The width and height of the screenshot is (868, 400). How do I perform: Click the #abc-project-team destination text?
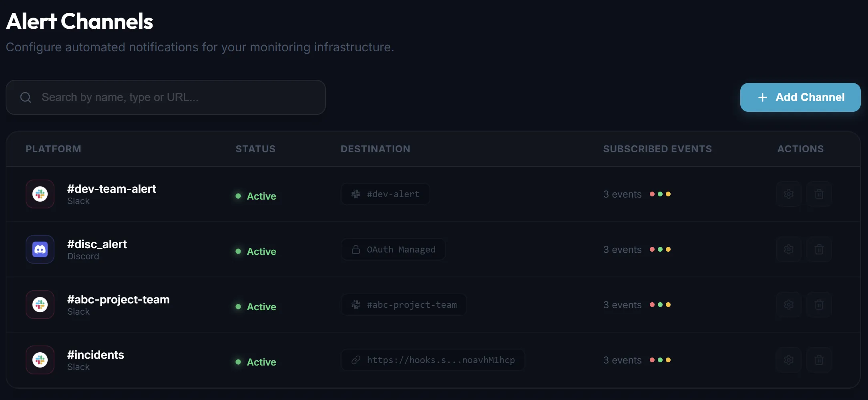412,305
